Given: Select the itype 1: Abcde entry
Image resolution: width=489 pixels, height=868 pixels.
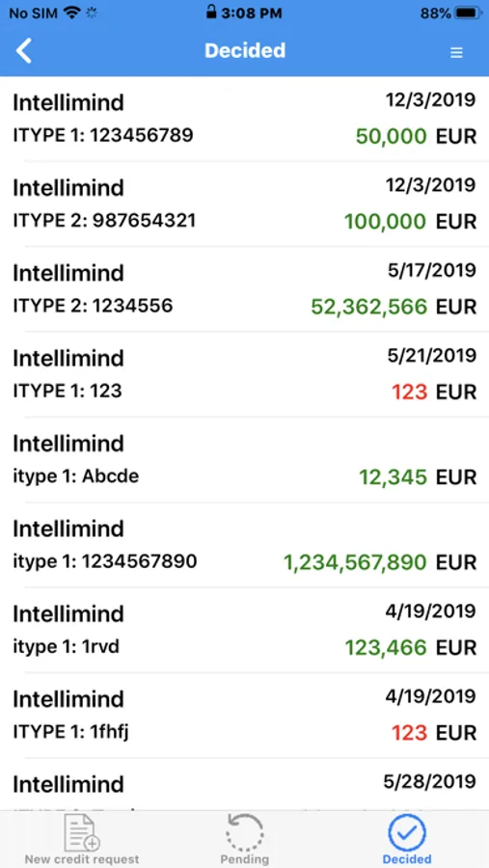Looking at the screenshot, I should 244,460.
